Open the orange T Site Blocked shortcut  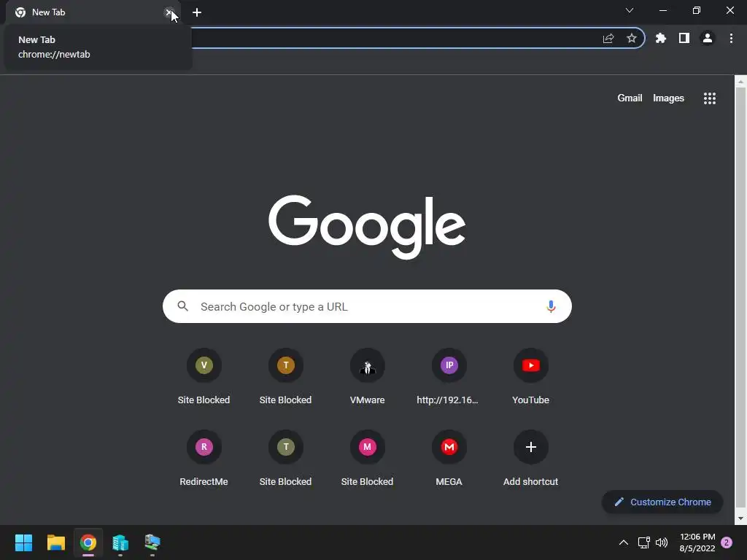285,377
